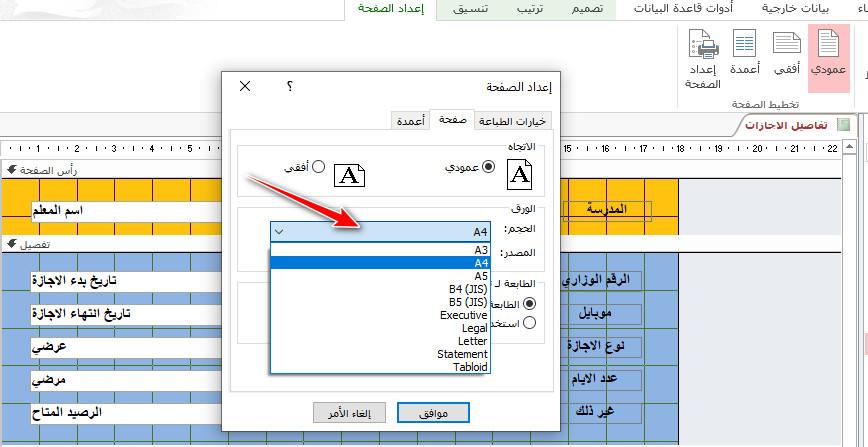Open أدوات قاعدة البيانات ribbon tab

tap(683, 9)
